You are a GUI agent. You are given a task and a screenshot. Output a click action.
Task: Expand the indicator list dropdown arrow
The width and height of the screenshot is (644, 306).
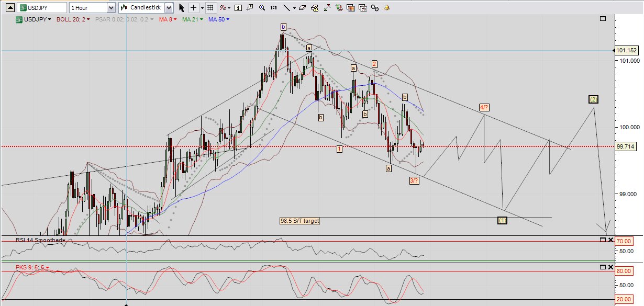coord(230,8)
